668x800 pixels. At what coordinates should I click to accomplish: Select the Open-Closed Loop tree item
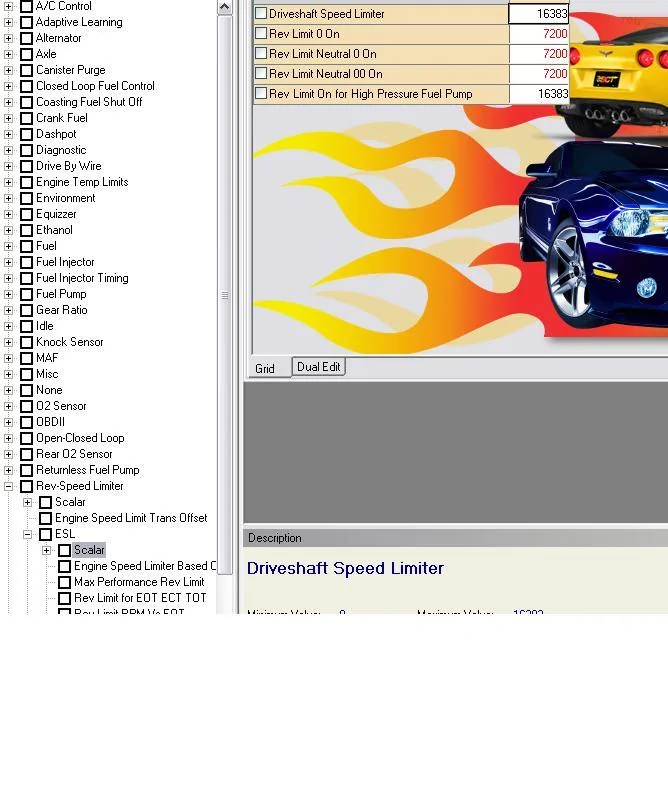click(x=80, y=438)
